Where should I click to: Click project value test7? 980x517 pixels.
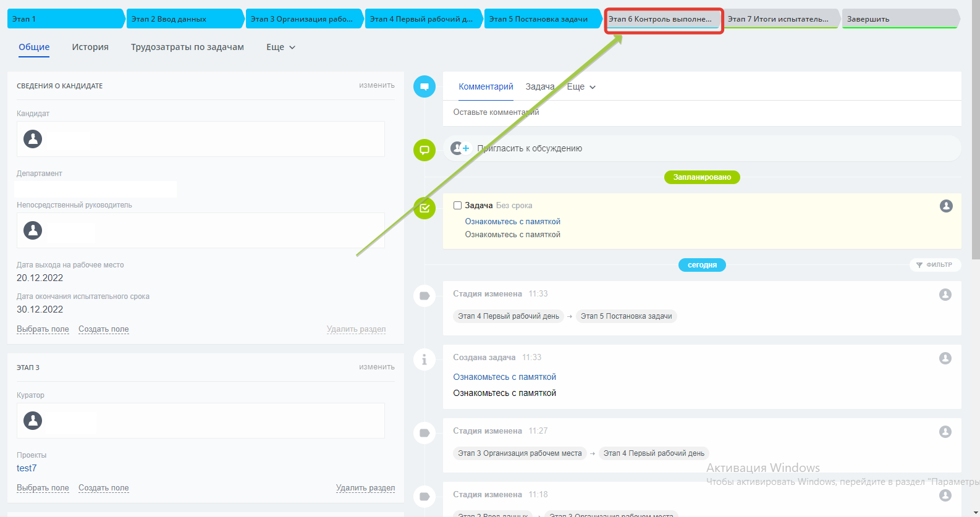point(27,468)
